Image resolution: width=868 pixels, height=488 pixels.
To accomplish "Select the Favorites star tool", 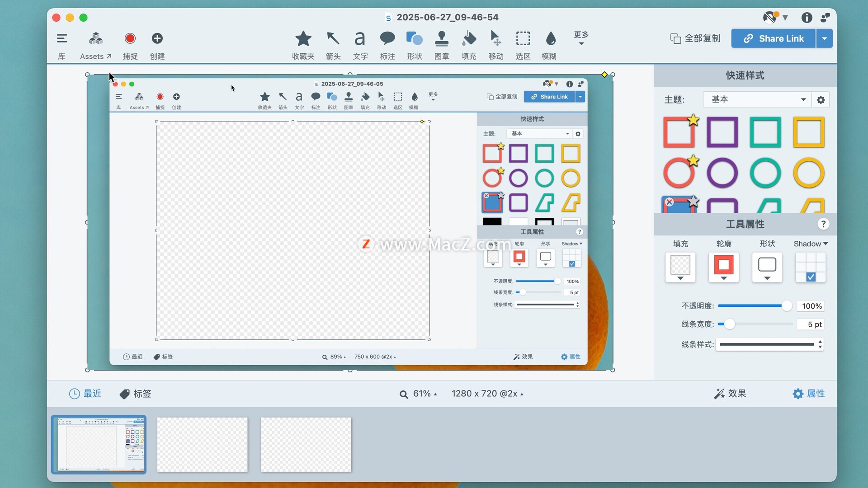I will (x=303, y=38).
